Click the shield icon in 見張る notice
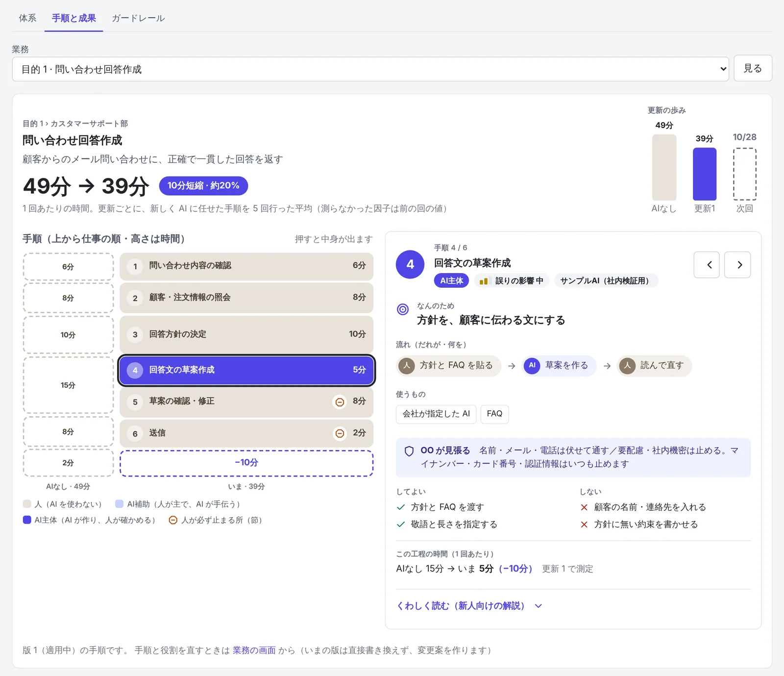Viewport: 784px width, 676px height. click(409, 451)
